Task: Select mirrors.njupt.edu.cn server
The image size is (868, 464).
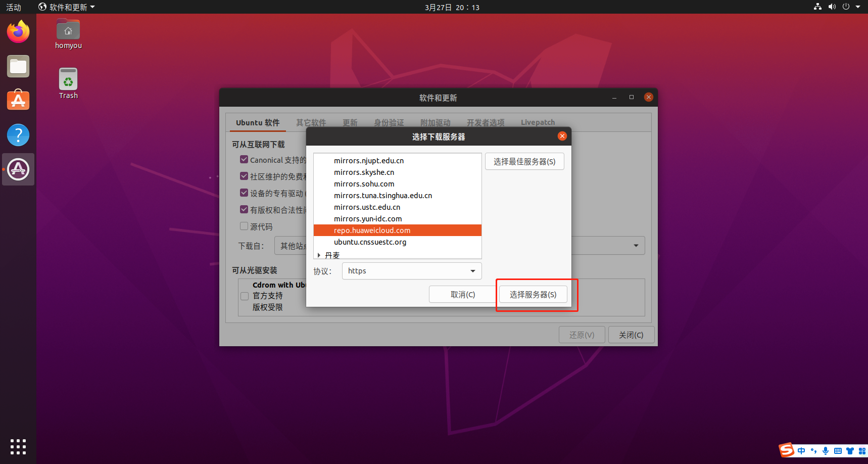Action: (x=398, y=161)
